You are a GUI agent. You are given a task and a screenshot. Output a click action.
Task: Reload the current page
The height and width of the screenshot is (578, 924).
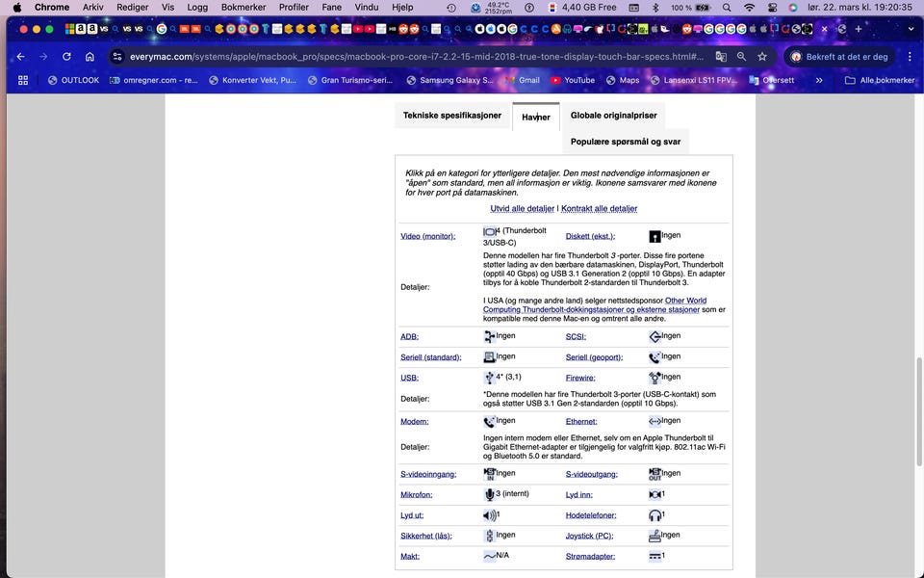point(66,57)
